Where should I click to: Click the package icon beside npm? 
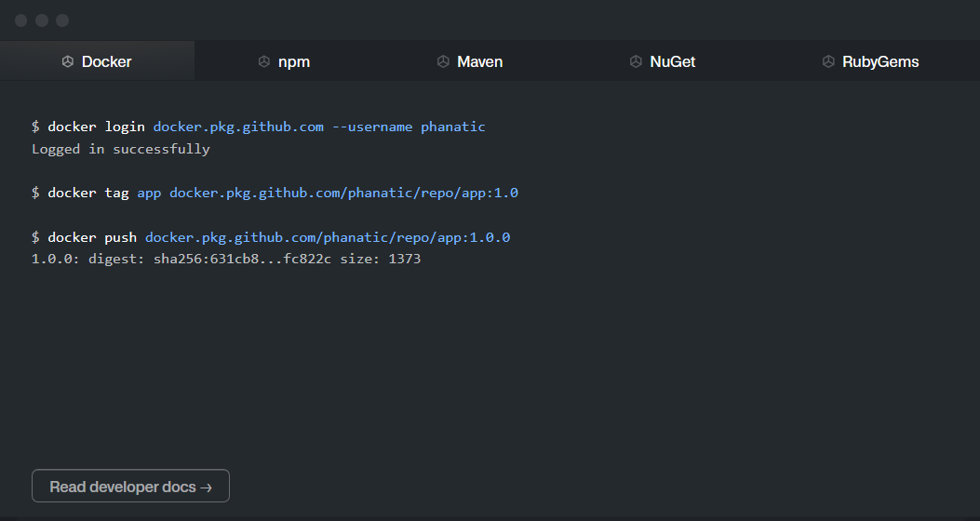pyautogui.click(x=263, y=61)
